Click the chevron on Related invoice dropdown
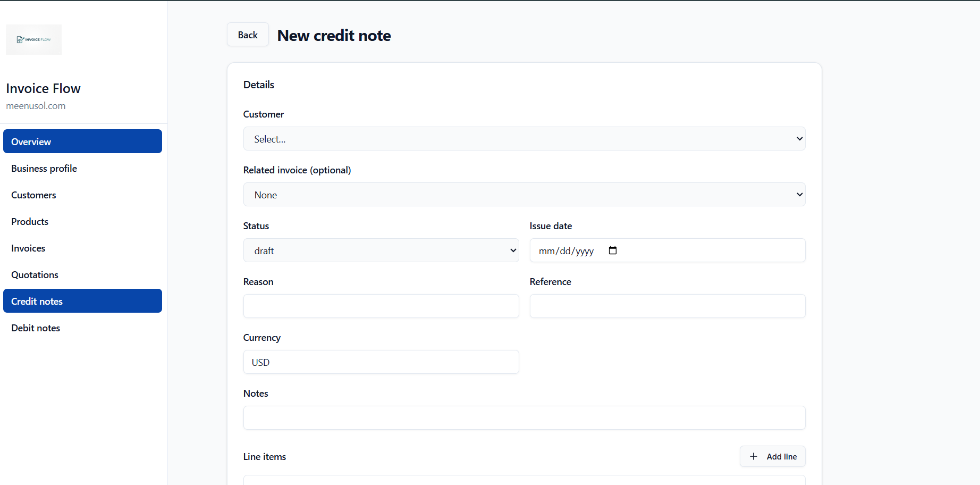980x485 pixels. 799,194
